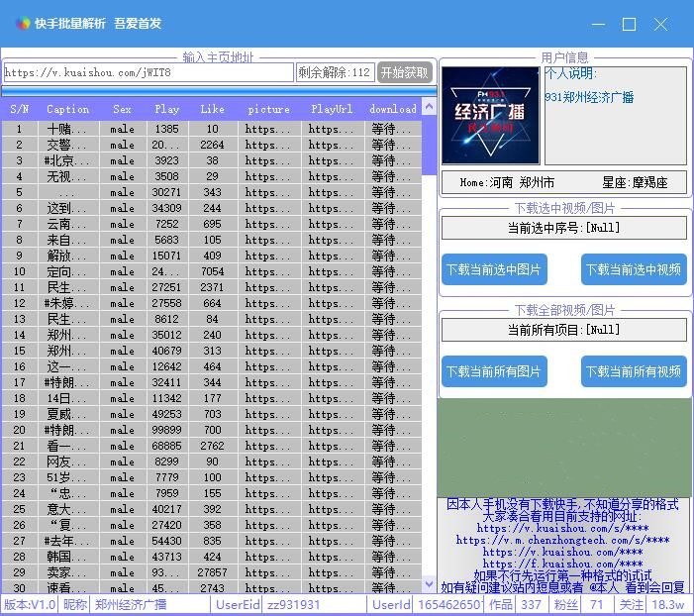Image resolution: width=694 pixels, height=616 pixels.
Task: Click the 当前所有项目:[Null] field
Action: (564, 330)
